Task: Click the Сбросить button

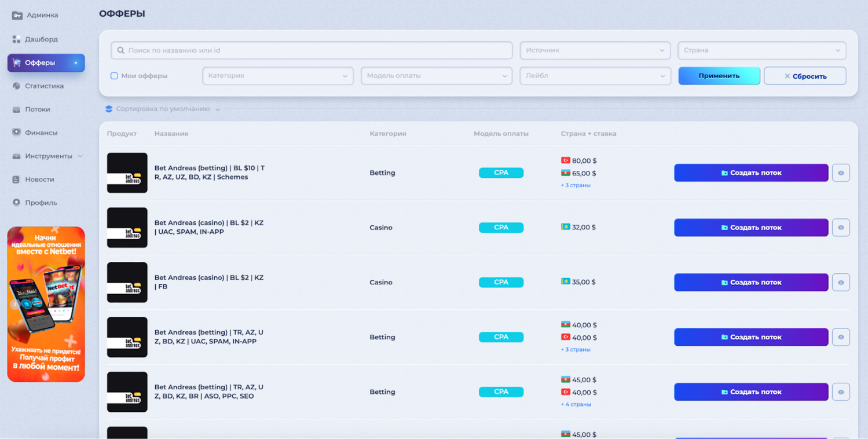Action: 805,76
